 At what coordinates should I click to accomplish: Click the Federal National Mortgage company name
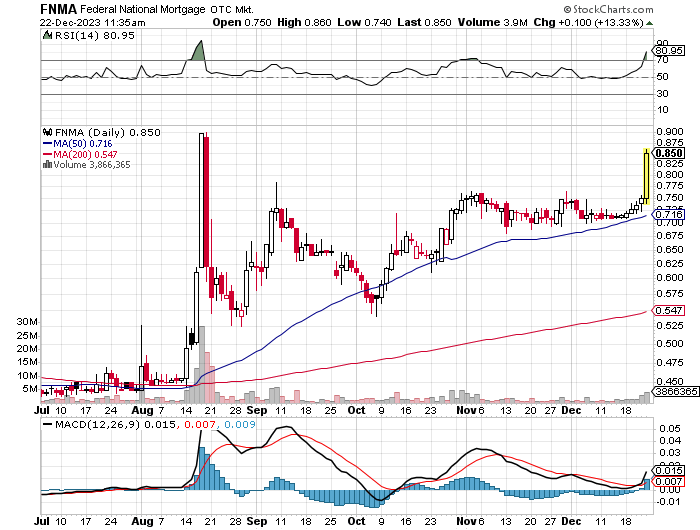(x=143, y=9)
